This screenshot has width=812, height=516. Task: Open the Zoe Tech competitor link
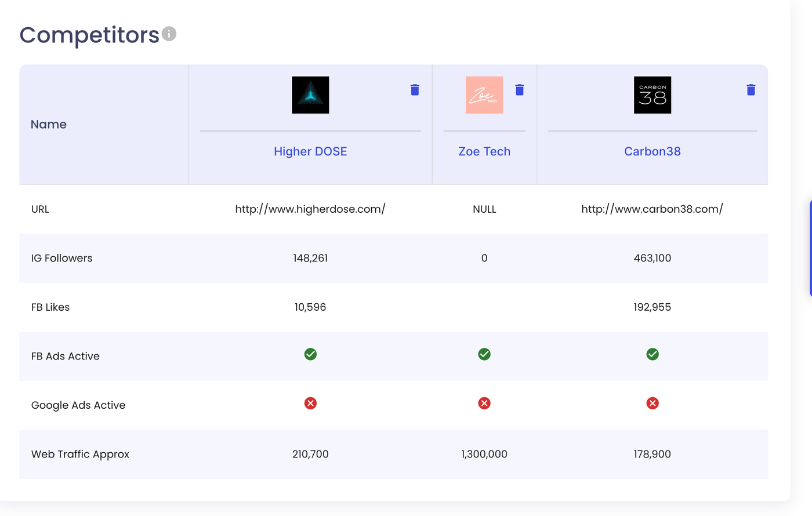[x=484, y=151]
